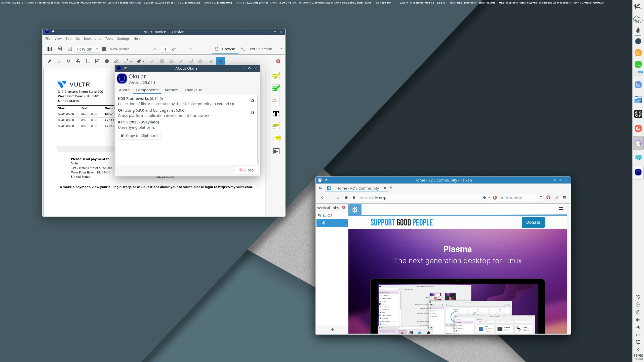Click Copy to Clipboard button
The image size is (644, 362).
click(139, 136)
